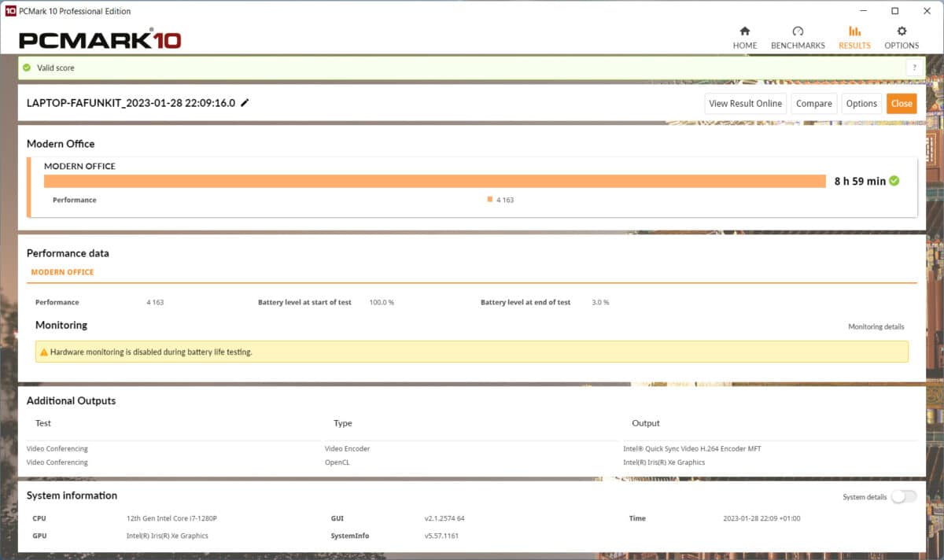Click the Performance value 4 163 in performance data
This screenshot has width=944, height=560.
coord(155,302)
